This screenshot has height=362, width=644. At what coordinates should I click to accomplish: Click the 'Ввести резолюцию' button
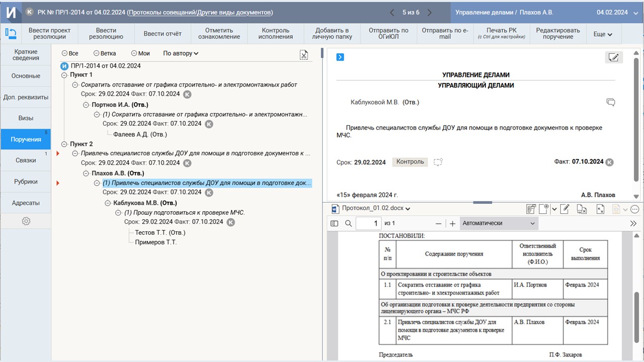pyautogui.click(x=106, y=34)
